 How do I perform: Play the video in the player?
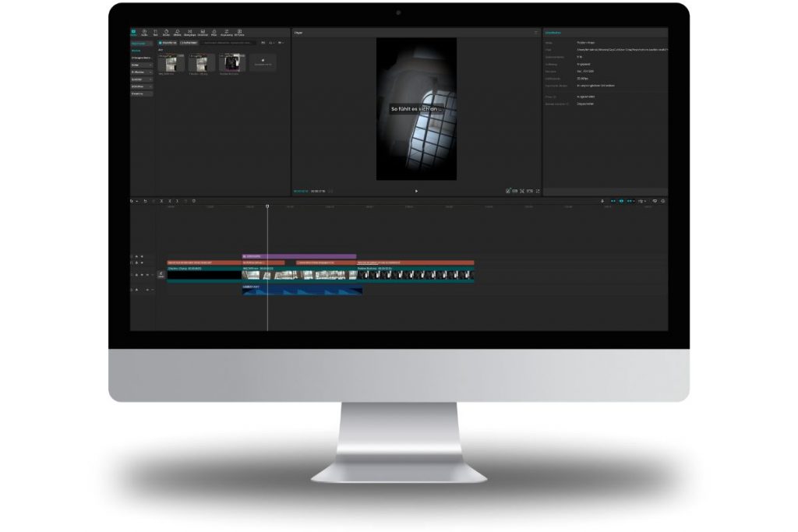pyautogui.click(x=416, y=191)
